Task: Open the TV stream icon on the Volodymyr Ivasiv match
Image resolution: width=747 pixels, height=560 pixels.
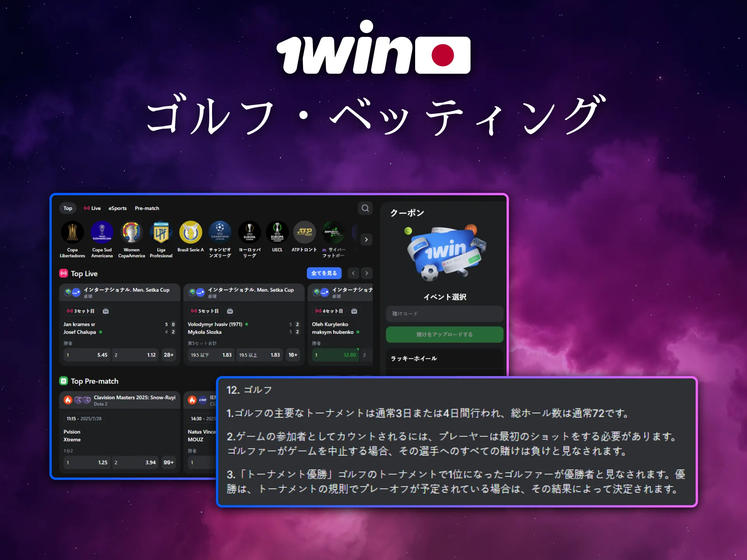Action: pyautogui.click(x=230, y=311)
